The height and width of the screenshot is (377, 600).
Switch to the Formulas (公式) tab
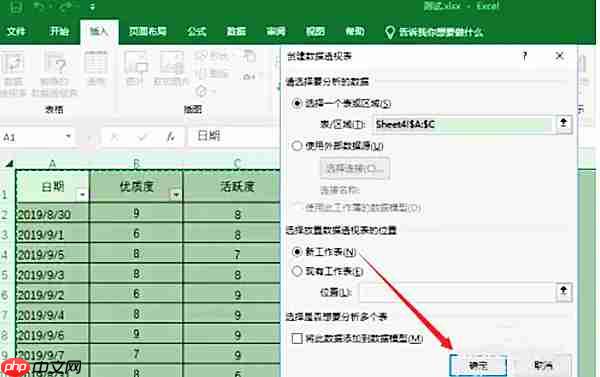[197, 31]
